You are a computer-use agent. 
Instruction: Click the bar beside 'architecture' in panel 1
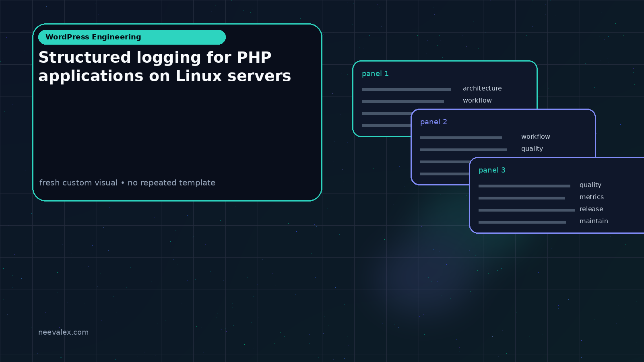click(407, 89)
